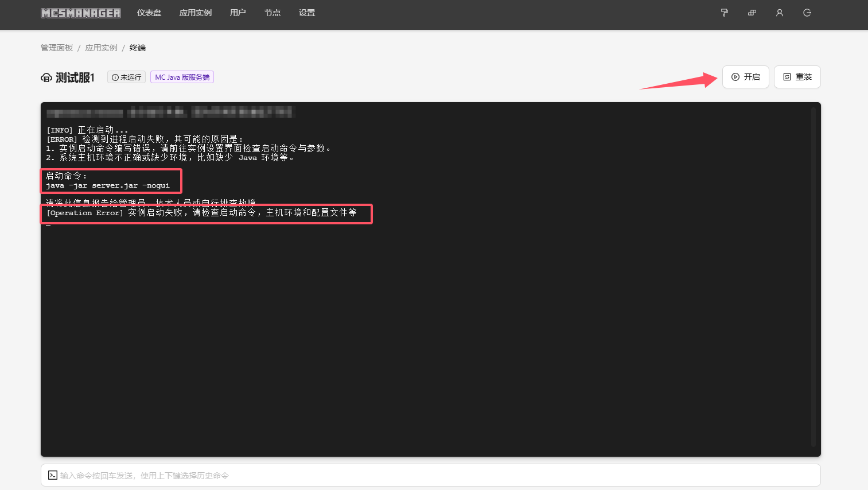The width and height of the screenshot is (868, 490).
Task: Click the MC Java 版服务端 tag
Action: 182,77
